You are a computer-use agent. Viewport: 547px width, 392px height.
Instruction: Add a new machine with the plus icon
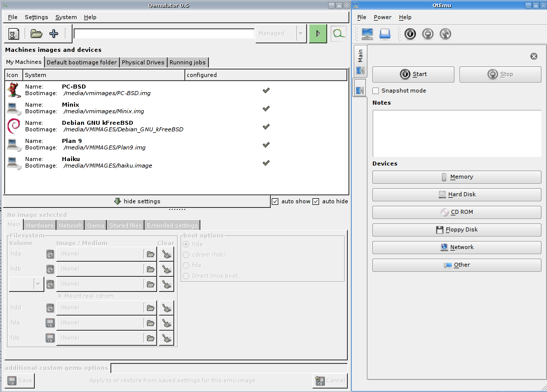pos(54,34)
